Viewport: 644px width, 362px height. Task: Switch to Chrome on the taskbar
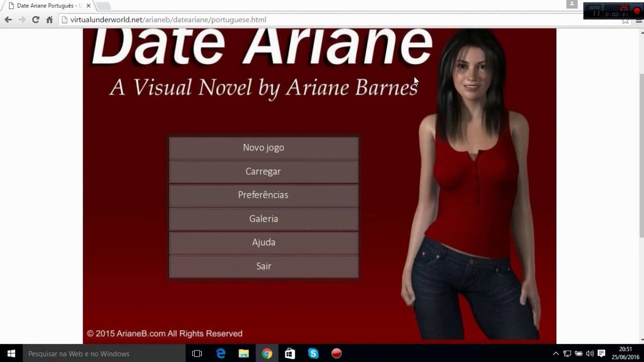267,353
